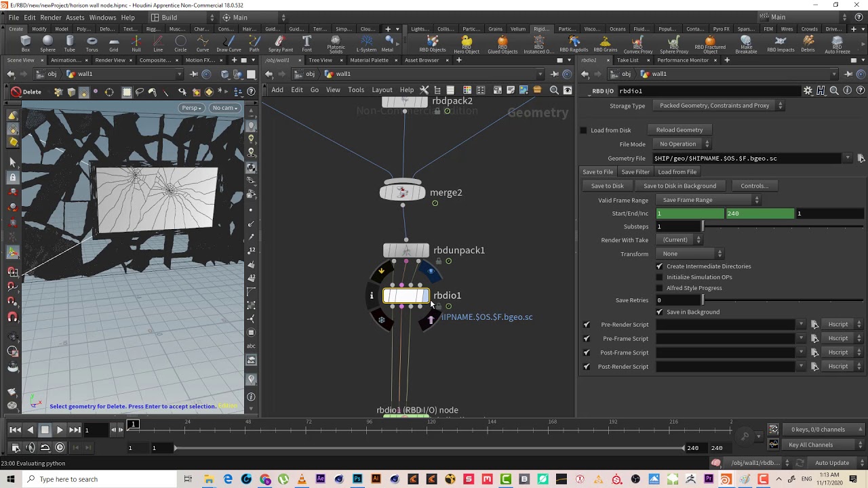
Task: Toggle Save in Background checkbox
Action: (x=659, y=312)
